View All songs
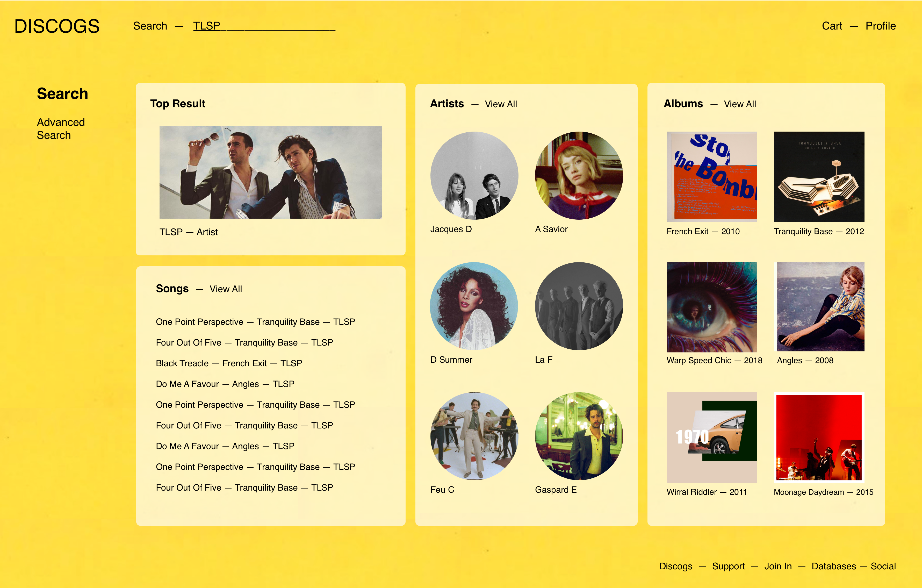922x588 pixels. coord(226,289)
